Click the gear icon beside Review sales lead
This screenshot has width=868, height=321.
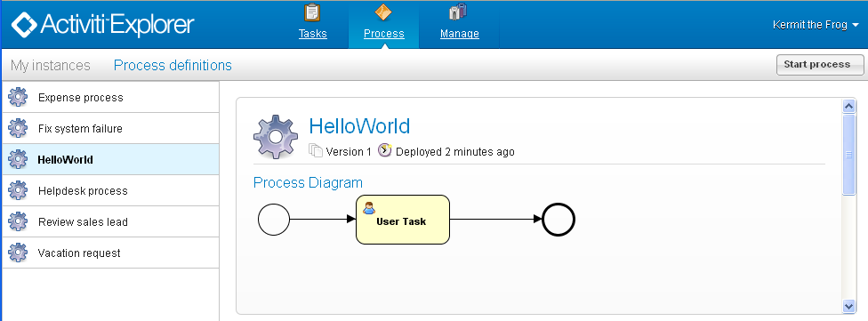coord(19,221)
